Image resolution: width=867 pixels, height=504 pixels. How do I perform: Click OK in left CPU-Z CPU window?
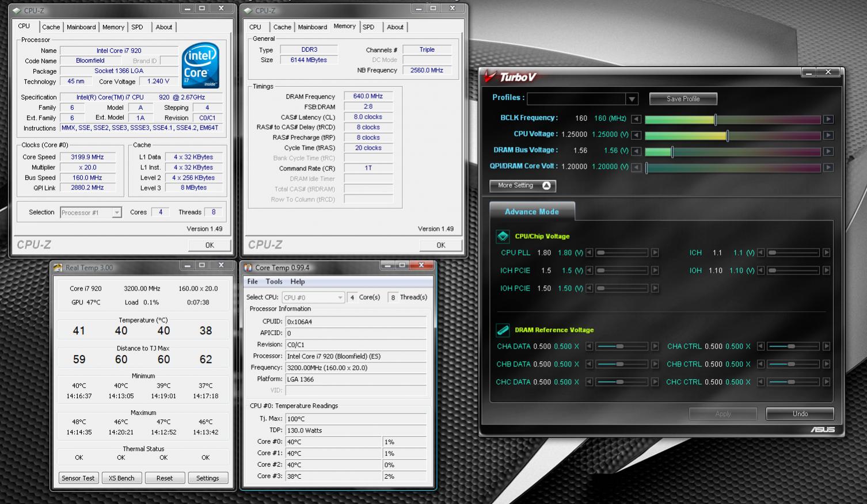pyautogui.click(x=210, y=245)
